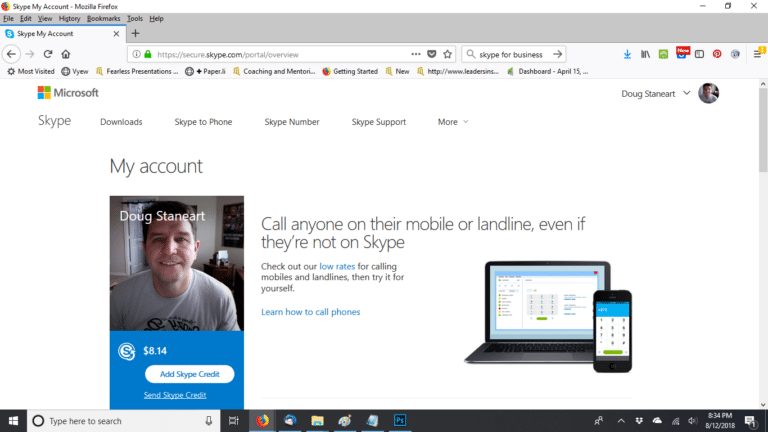The image size is (768, 432).
Task: Click the Skype credit symbol icon
Action: click(x=126, y=351)
